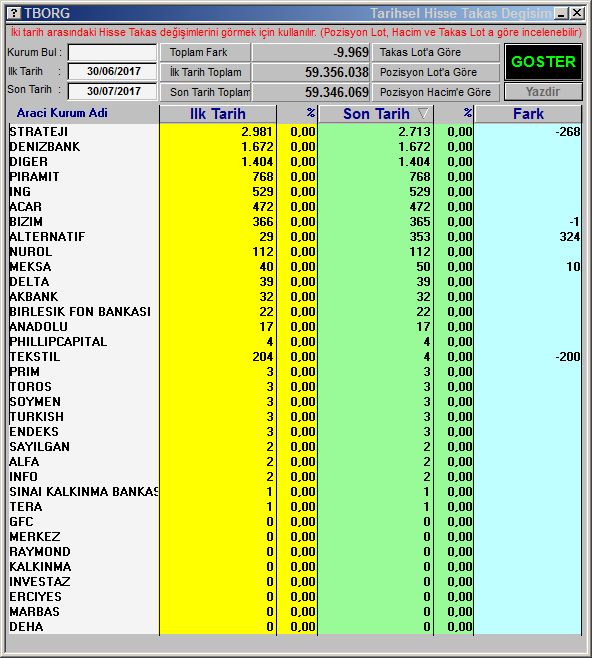Select the NUROL row
This screenshot has width=592, height=658.
pos(295,252)
